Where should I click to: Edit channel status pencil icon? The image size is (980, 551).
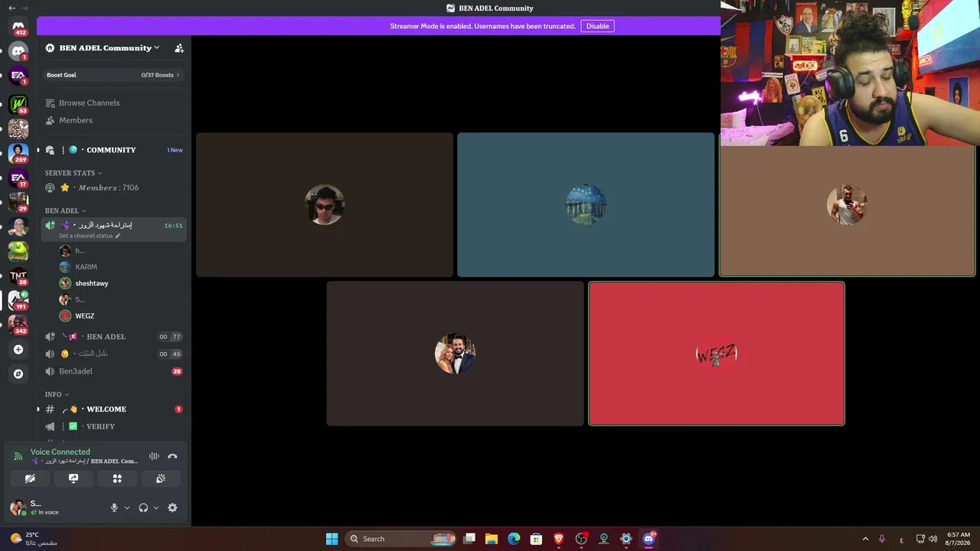tap(118, 236)
